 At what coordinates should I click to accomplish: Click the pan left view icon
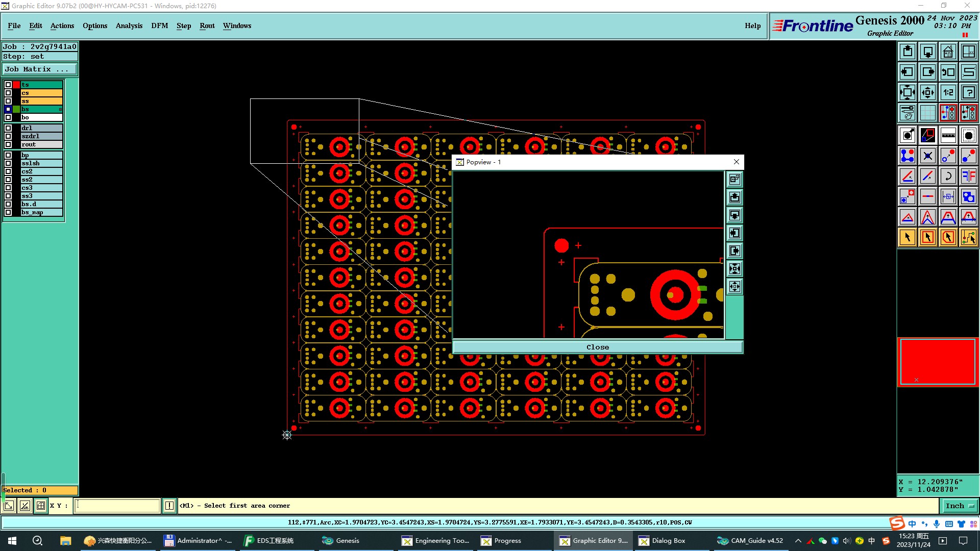tap(907, 72)
